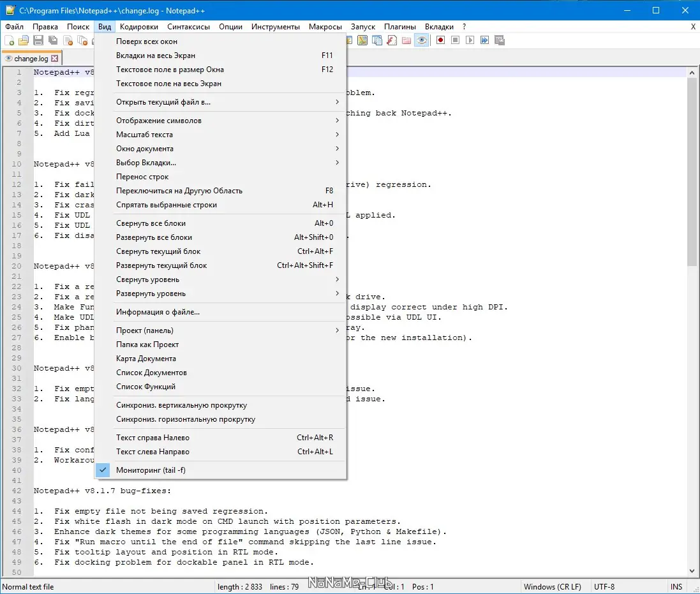
Task: Expand the Масштаб текста submenu
Action: point(221,135)
